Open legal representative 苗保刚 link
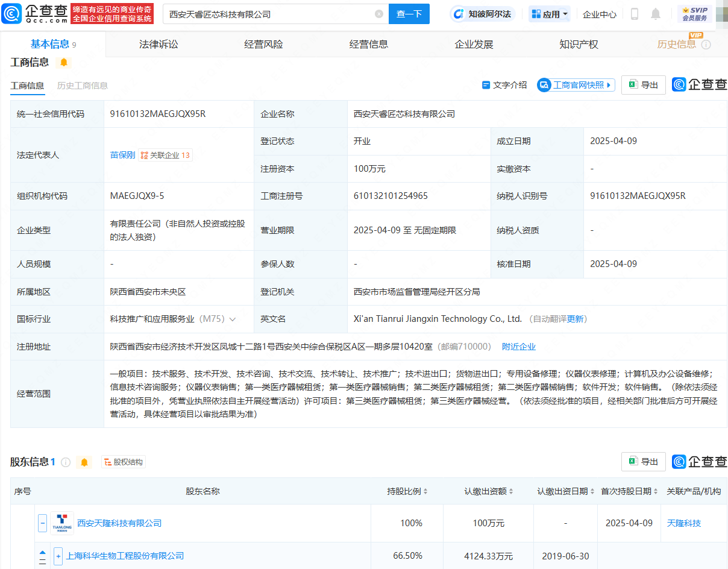This screenshot has width=728, height=569. [x=122, y=155]
